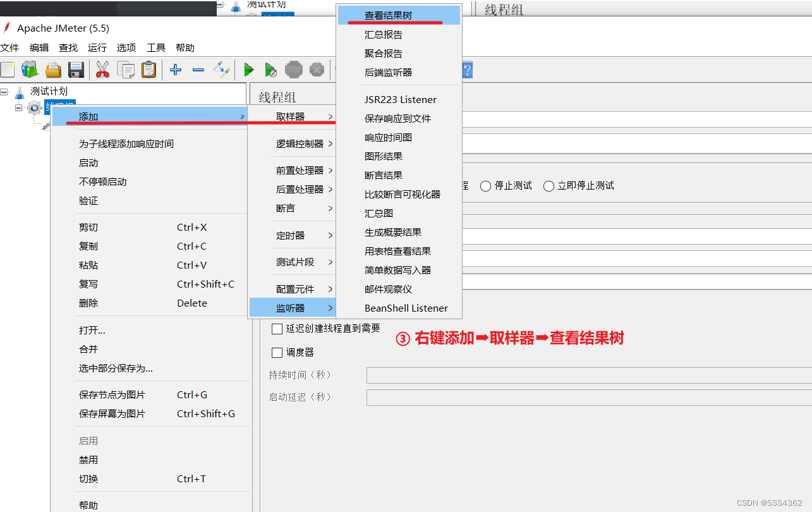This screenshot has height=512, width=812.
Task: Open the 文件 menu
Action: point(9,48)
